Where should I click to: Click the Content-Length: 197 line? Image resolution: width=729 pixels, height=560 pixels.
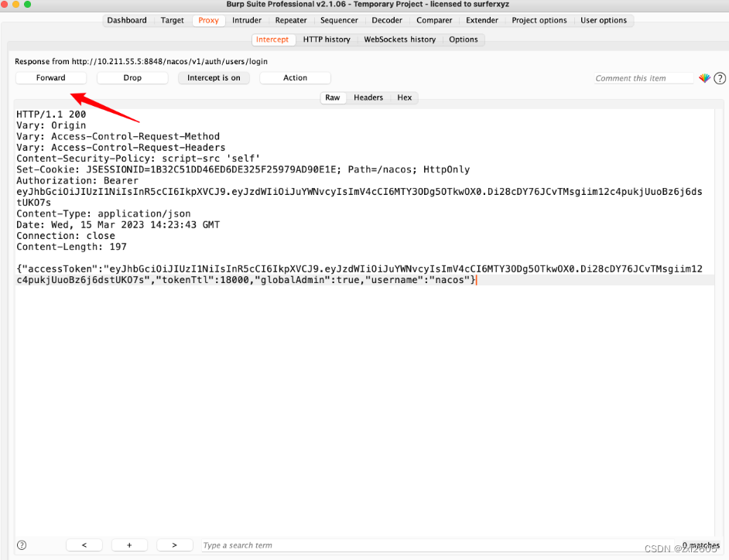tap(72, 247)
